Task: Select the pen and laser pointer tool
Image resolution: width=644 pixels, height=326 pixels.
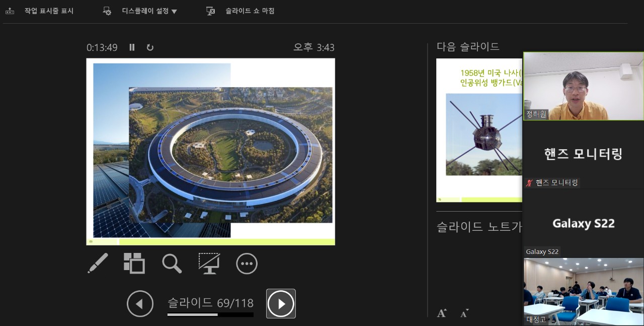Action: pos(98,263)
